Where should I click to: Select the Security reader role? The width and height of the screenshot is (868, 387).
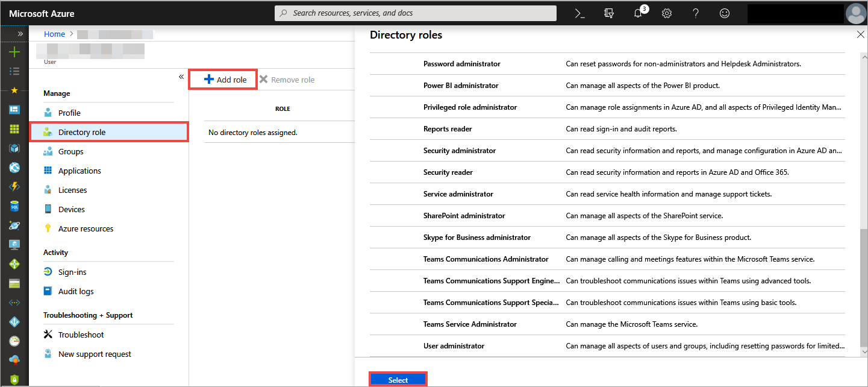tap(448, 172)
